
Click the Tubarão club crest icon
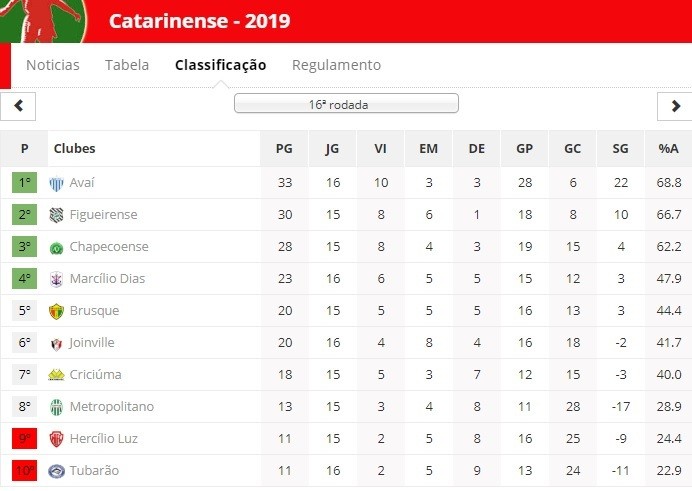(x=57, y=471)
